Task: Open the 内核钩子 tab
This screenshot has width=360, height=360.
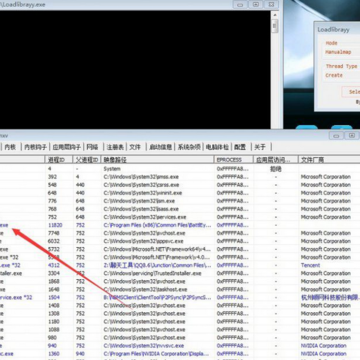Action: point(35,147)
